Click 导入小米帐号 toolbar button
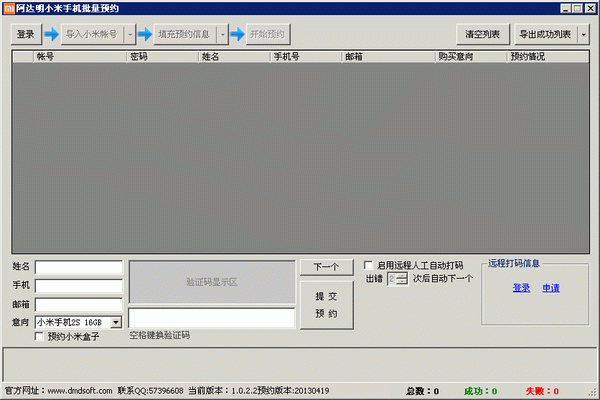Image resolution: width=600 pixels, height=400 pixels. pos(91,34)
